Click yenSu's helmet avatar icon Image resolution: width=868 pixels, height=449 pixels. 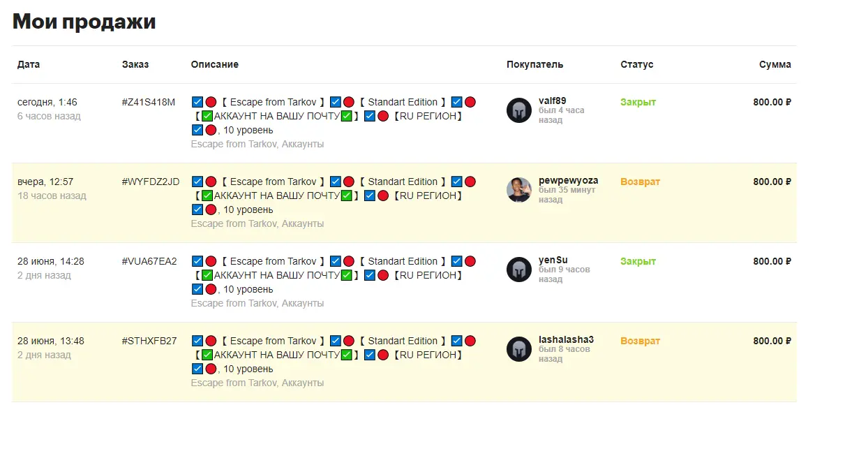pos(519,270)
